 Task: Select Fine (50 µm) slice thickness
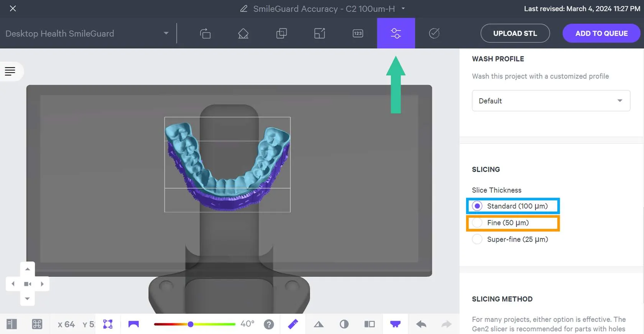(x=477, y=223)
